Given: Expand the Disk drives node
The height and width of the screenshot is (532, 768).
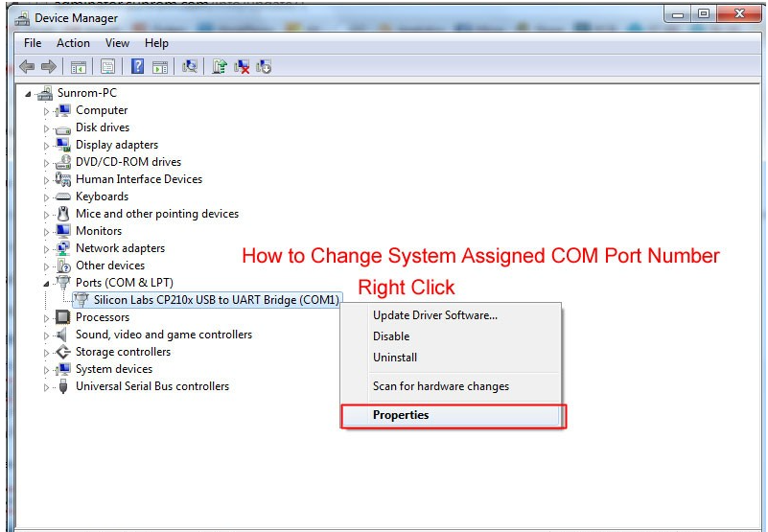Looking at the screenshot, I should pyautogui.click(x=46, y=128).
